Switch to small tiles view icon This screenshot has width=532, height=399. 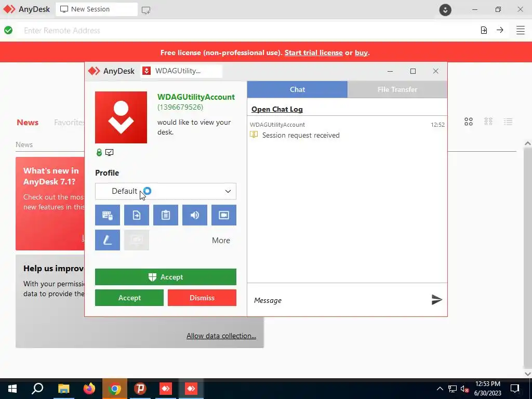tap(488, 122)
